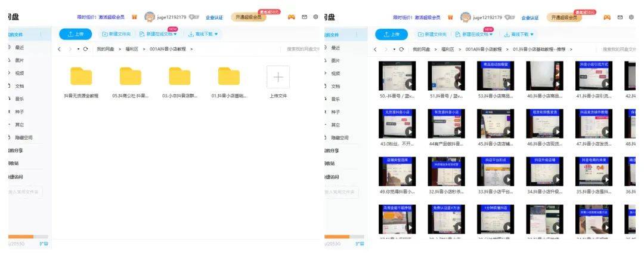Click 限时低价 激活超级会员 link in the left window
The height and width of the screenshot is (258, 644).
coord(101,17)
